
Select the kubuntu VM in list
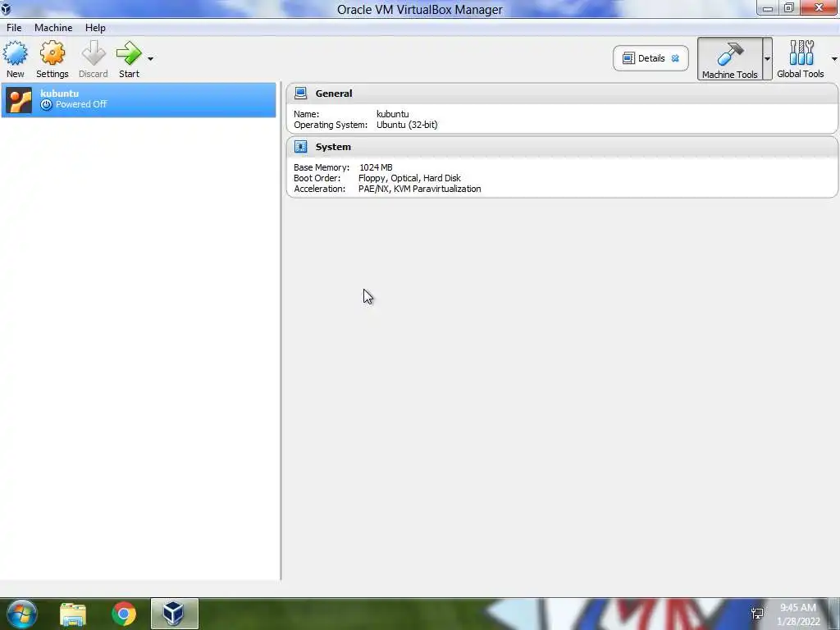(139, 100)
